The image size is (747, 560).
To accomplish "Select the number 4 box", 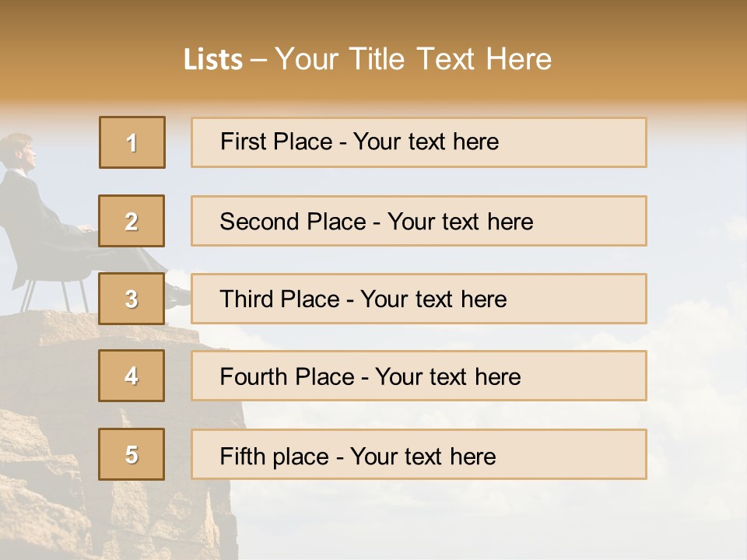I will coord(132,376).
